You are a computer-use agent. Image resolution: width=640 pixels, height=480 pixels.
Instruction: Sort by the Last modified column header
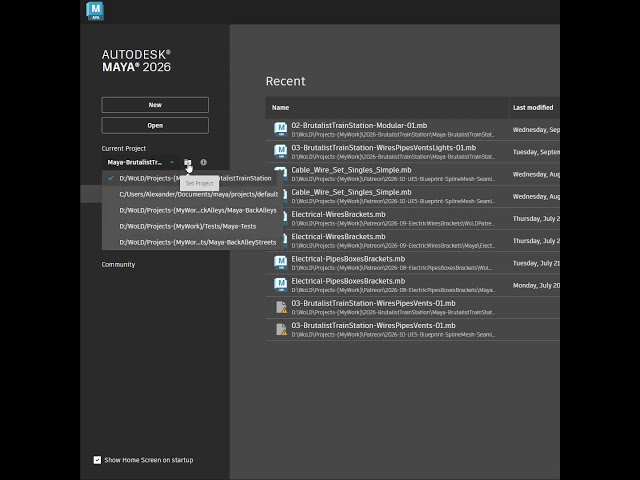click(x=533, y=108)
